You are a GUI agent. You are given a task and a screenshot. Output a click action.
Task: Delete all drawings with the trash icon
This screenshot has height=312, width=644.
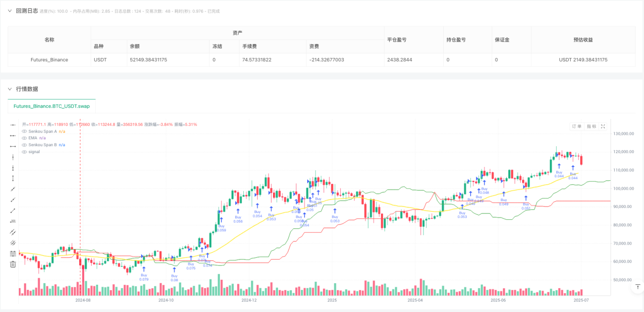(13, 264)
